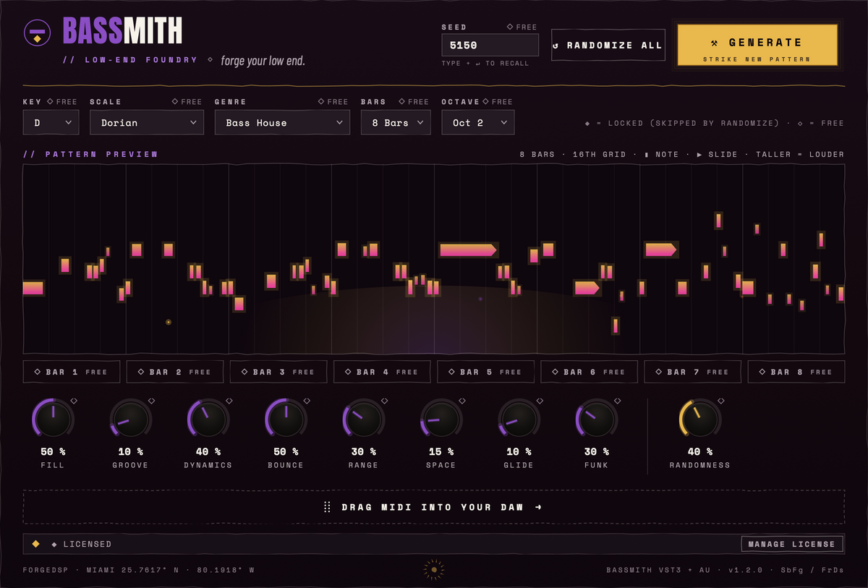Click the Bounce knob
The image size is (868, 588).
pyautogui.click(x=286, y=419)
